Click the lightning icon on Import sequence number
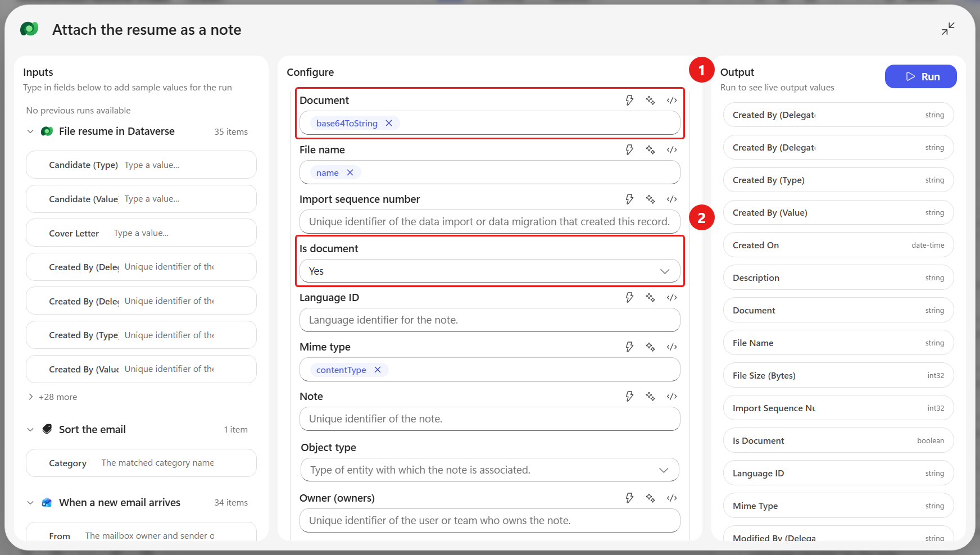The height and width of the screenshot is (555, 980). (x=629, y=199)
